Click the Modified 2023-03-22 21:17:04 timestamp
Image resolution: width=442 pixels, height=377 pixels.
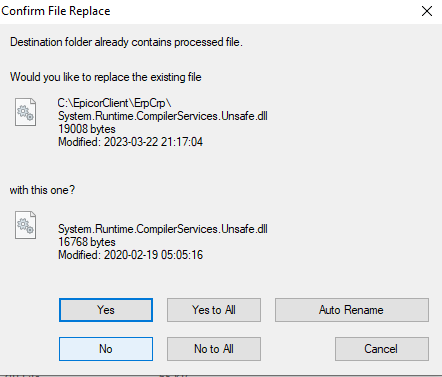click(130, 142)
